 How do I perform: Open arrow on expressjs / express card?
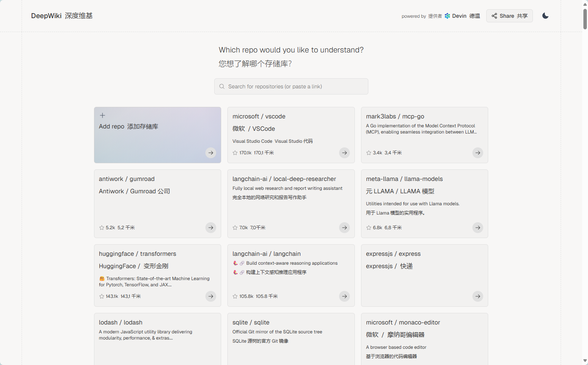coord(478,296)
